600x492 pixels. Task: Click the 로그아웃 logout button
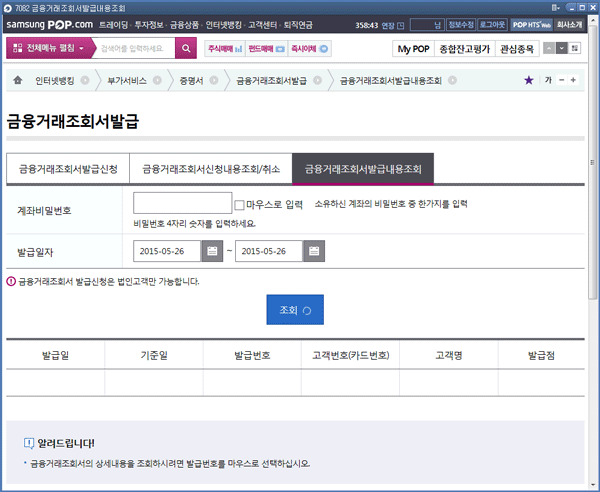[493, 23]
